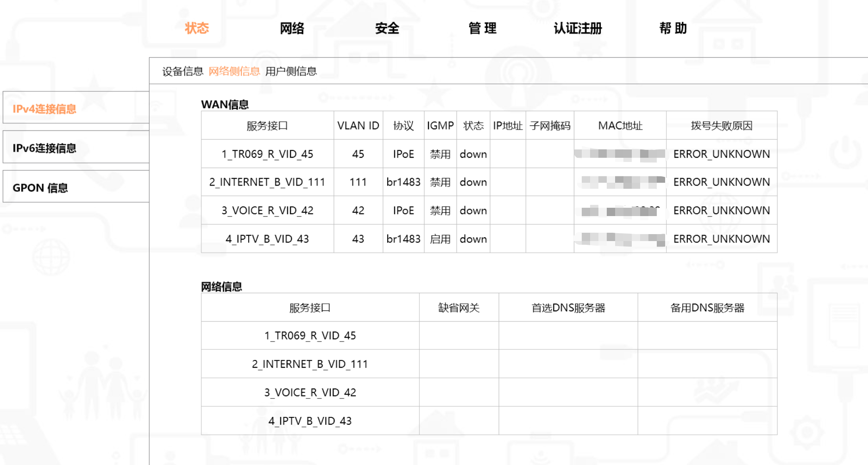Viewport: 868px width, 465px height.
Task: Open the 管理 top menu
Action: (x=483, y=28)
